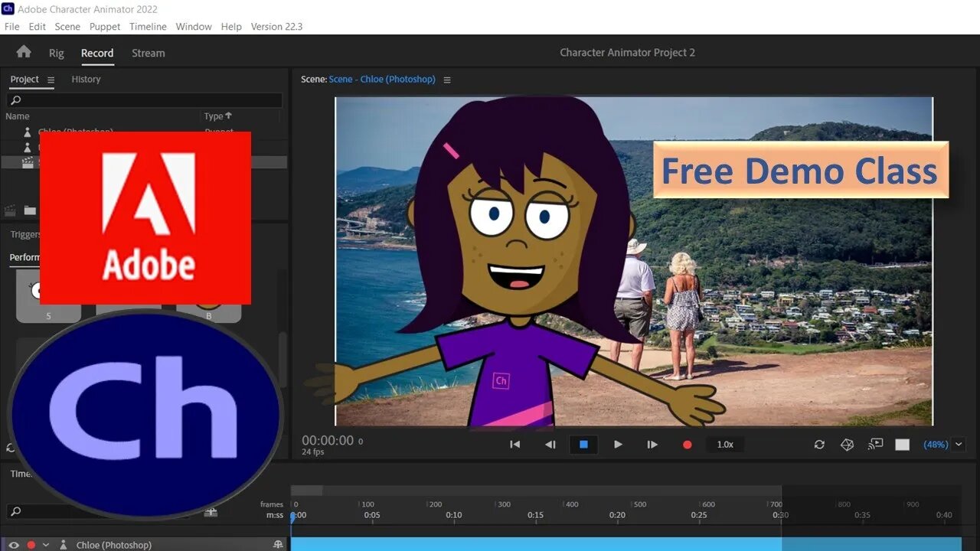Screen dimensions: 980x551
Task: Switch to Stream mode
Action: pyautogui.click(x=149, y=53)
